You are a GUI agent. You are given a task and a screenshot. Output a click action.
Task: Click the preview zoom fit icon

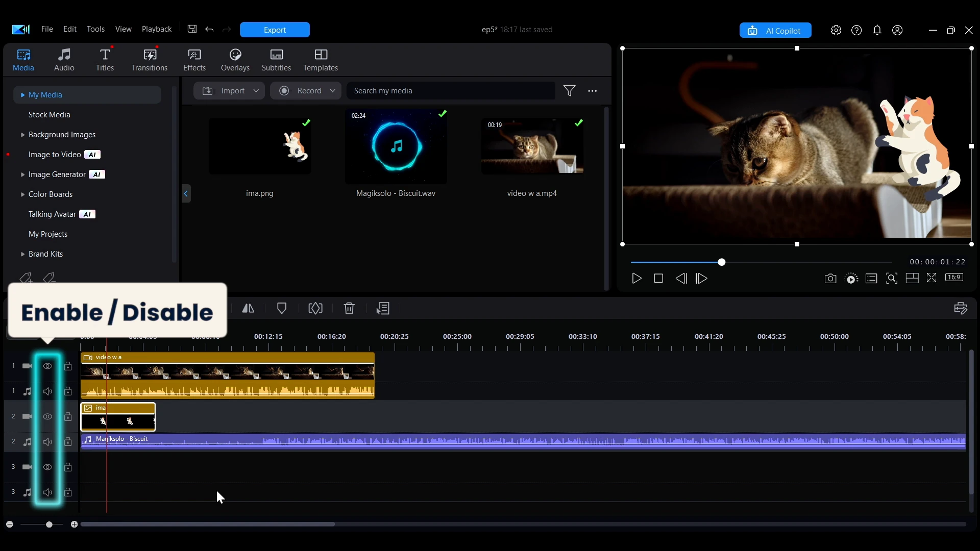[892, 279]
